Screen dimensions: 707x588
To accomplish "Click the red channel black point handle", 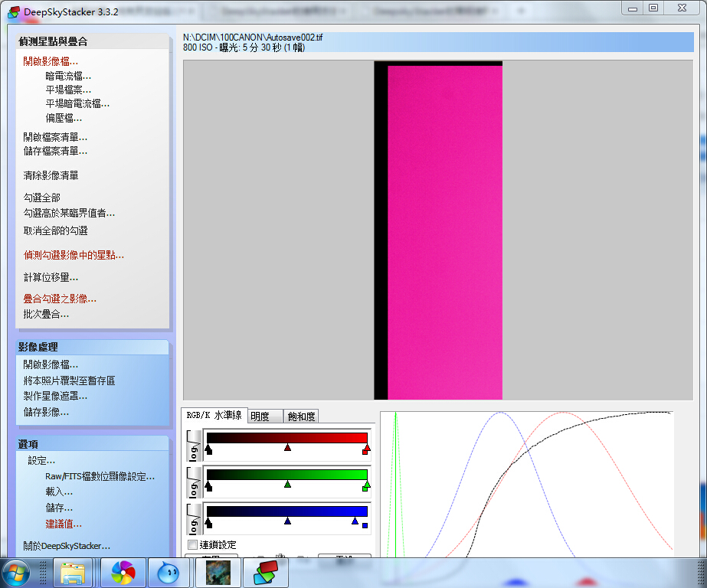I will 208,449.
